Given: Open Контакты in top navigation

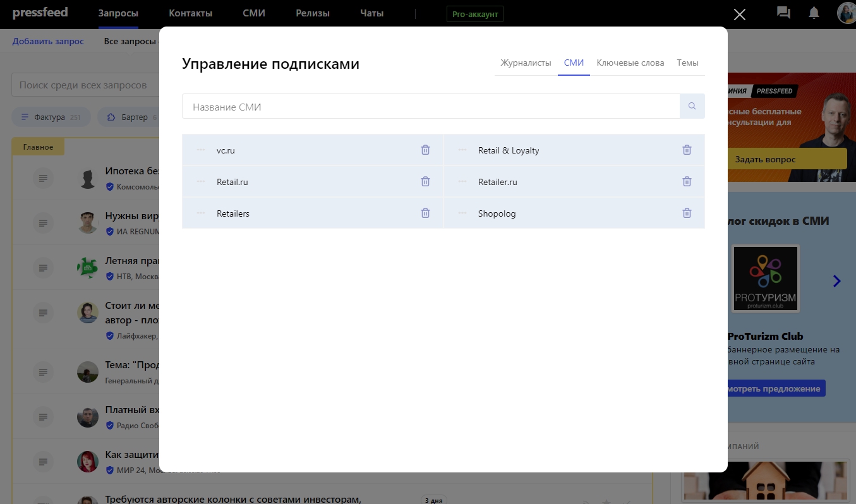Looking at the screenshot, I should pyautogui.click(x=190, y=13).
